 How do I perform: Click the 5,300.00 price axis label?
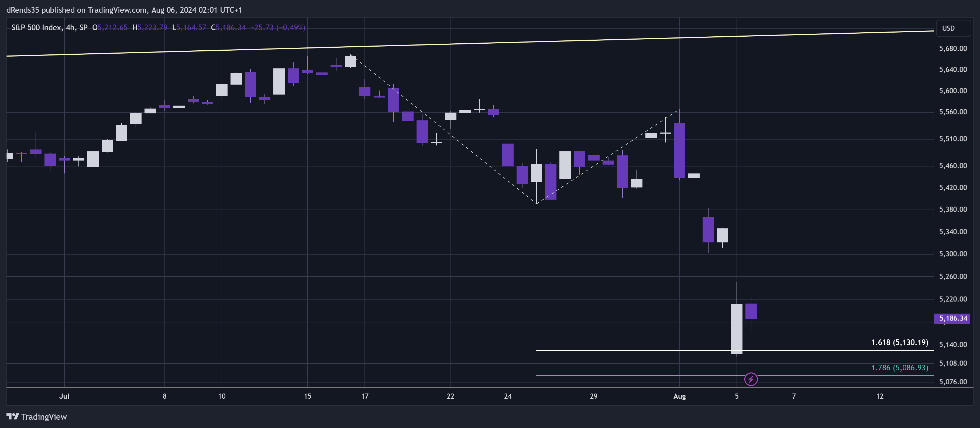[953, 253]
